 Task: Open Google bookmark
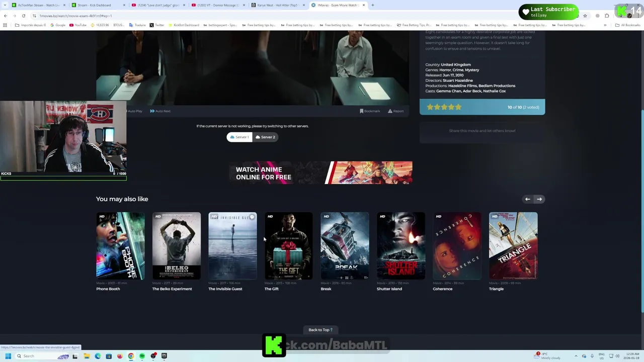pos(58,25)
